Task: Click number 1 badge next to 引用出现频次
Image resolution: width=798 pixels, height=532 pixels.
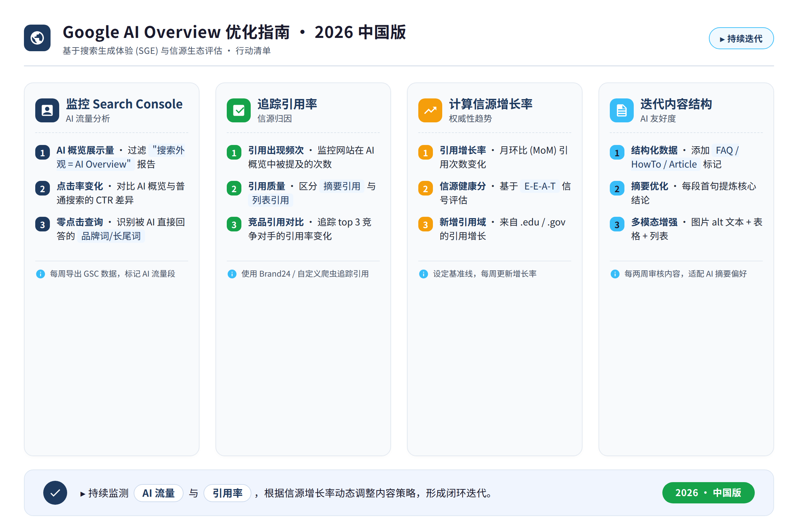Action: (x=234, y=153)
